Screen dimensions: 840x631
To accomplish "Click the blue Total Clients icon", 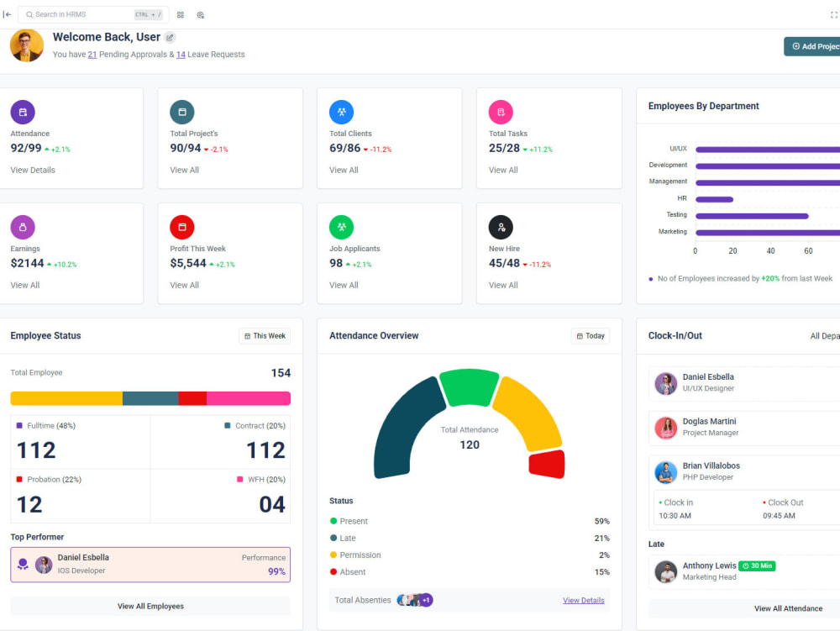I will [341, 112].
